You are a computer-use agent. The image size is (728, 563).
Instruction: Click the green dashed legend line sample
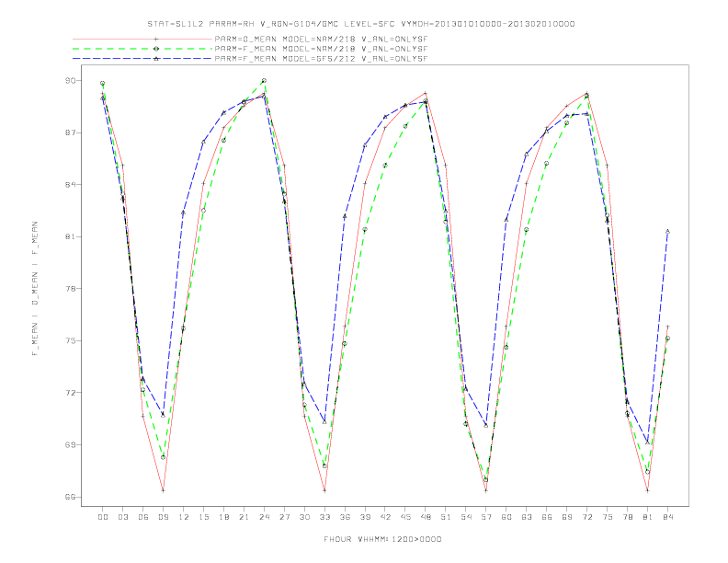(x=142, y=49)
